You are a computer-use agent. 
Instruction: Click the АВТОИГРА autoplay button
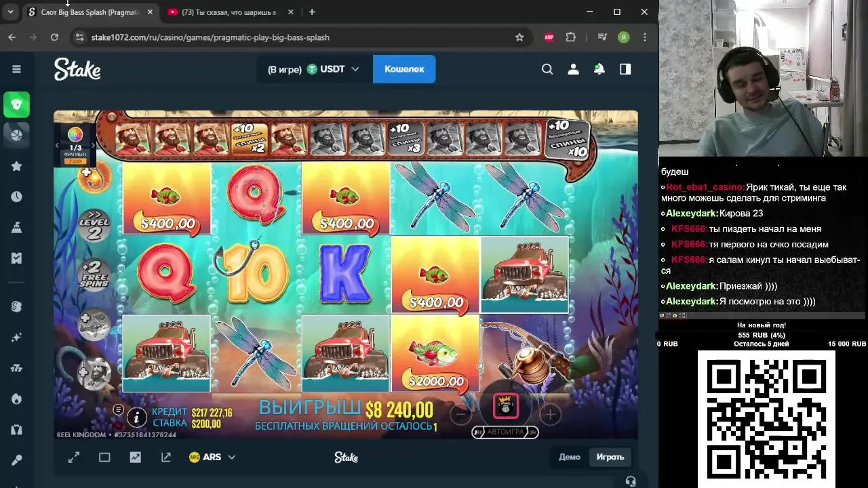point(505,432)
